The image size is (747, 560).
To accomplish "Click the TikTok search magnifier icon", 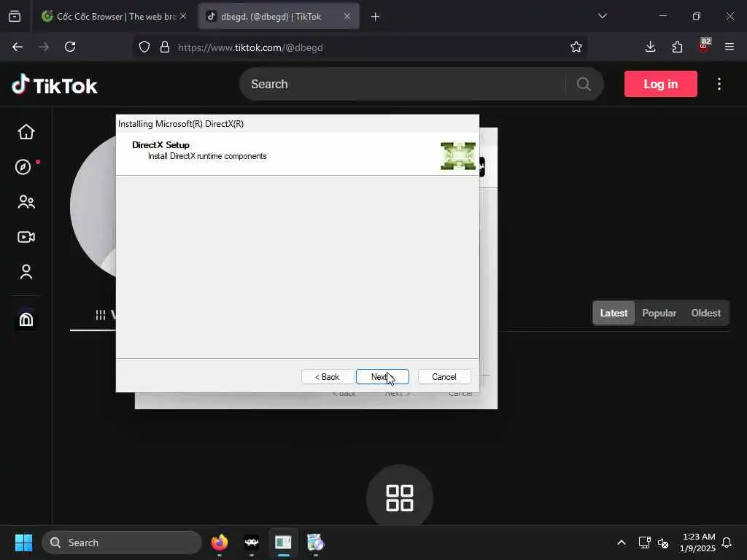I will pyautogui.click(x=584, y=85).
